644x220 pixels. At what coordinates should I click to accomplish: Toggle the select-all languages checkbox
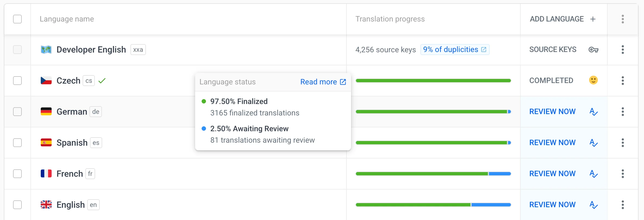(17, 19)
